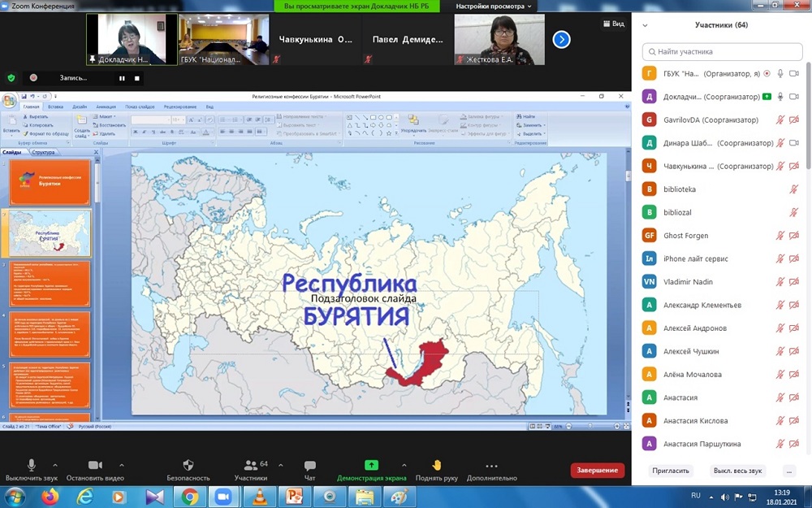
Task: Click the red Завершение button
Action: [597, 470]
